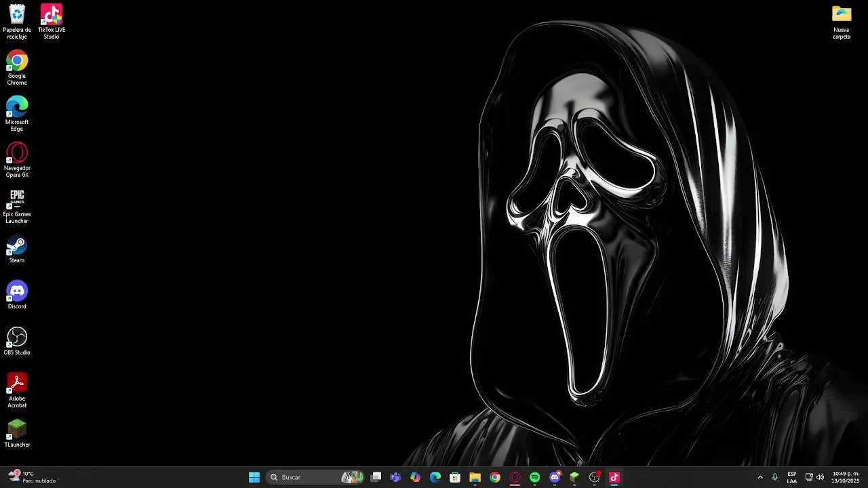
Task: Select the Discord desktop shortcut
Action: pos(17,296)
